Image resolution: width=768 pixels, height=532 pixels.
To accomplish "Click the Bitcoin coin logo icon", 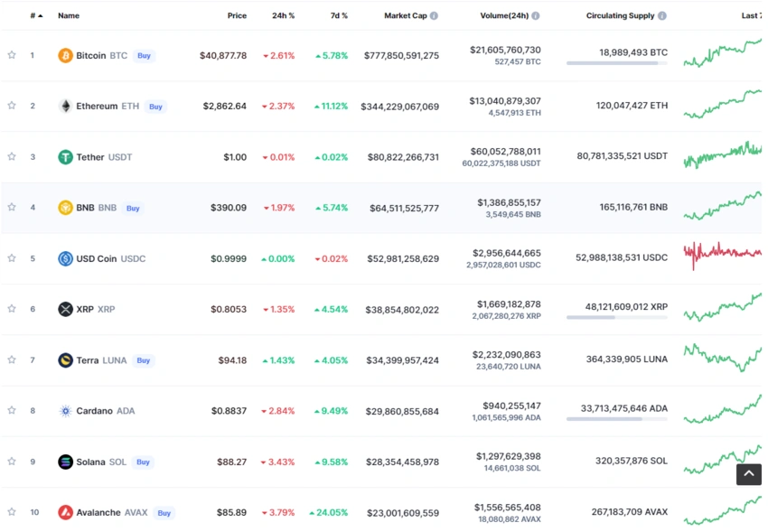I will click(x=65, y=56).
